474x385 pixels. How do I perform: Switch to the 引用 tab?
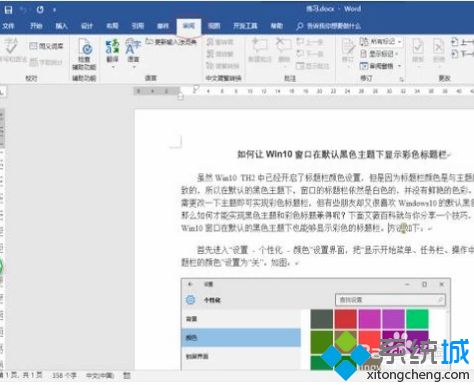pos(137,26)
